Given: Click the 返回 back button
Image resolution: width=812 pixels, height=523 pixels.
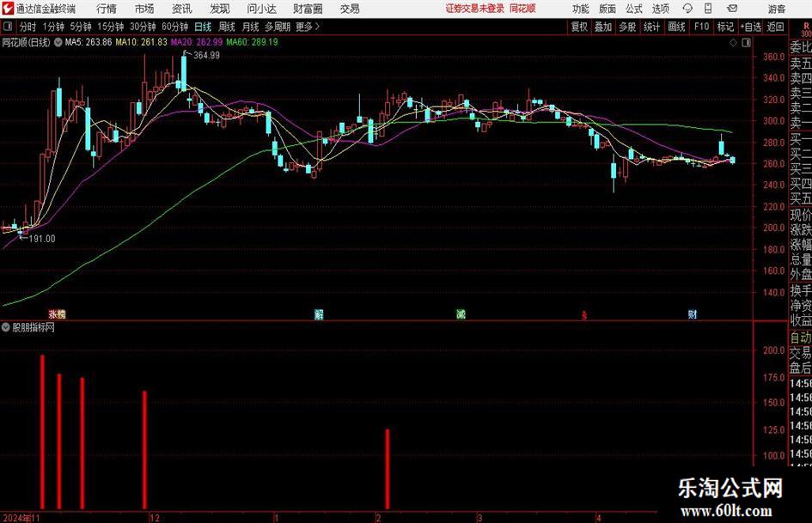Looking at the screenshot, I should [x=775, y=27].
